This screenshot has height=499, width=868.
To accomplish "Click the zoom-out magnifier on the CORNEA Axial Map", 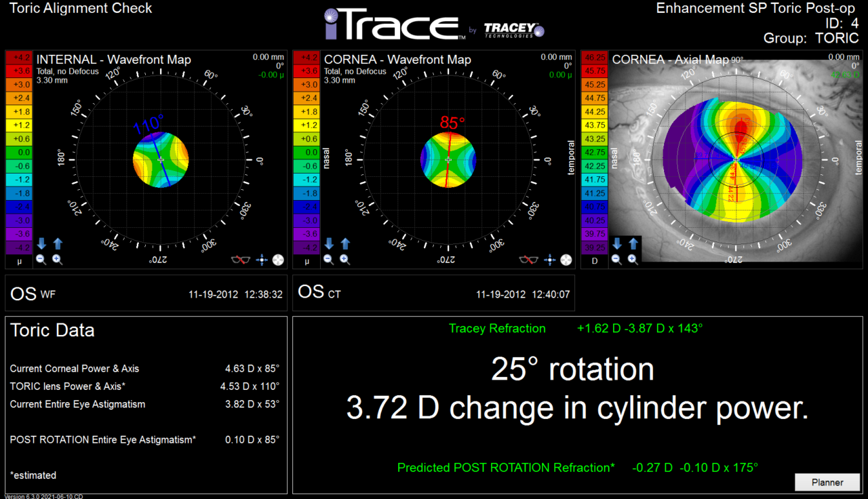I will (x=616, y=259).
